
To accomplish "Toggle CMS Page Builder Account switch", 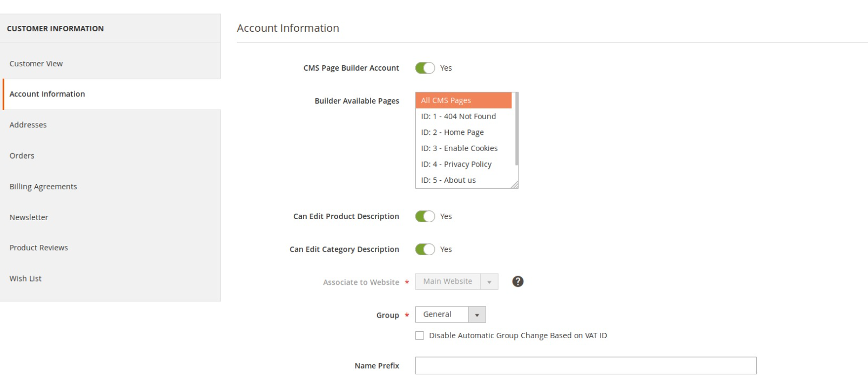I will pos(425,68).
